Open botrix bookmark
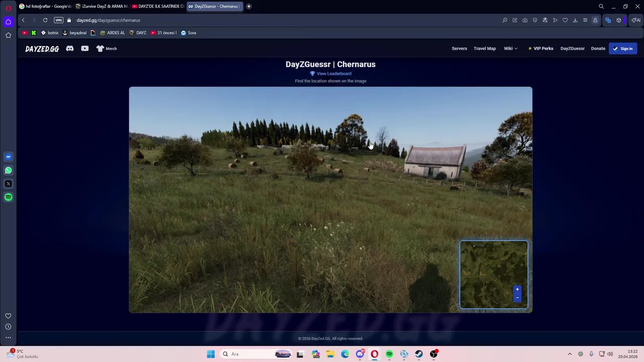This screenshot has height=362, width=644. (49, 33)
